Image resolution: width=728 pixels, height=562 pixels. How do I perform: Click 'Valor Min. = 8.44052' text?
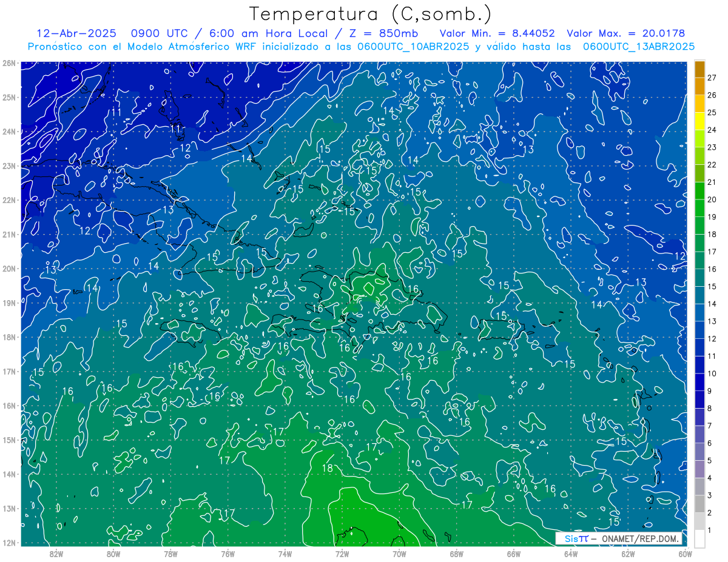(x=497, y=33)
